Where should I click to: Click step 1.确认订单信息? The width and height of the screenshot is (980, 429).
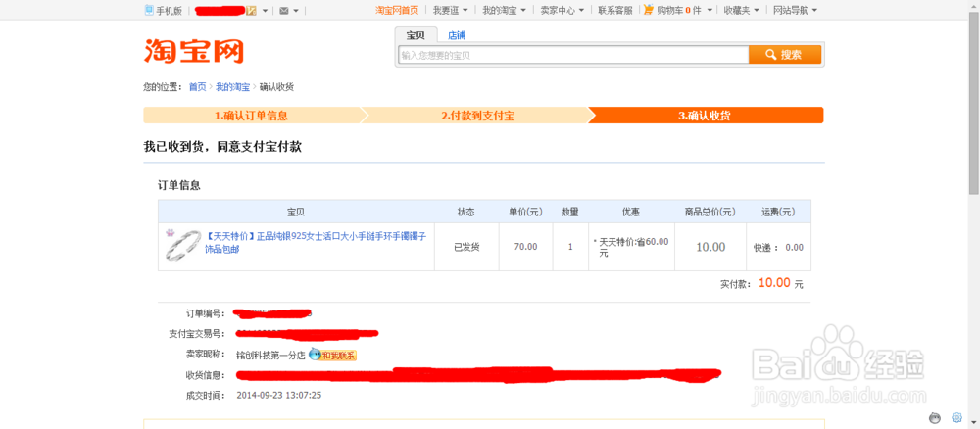click(251, 116)
